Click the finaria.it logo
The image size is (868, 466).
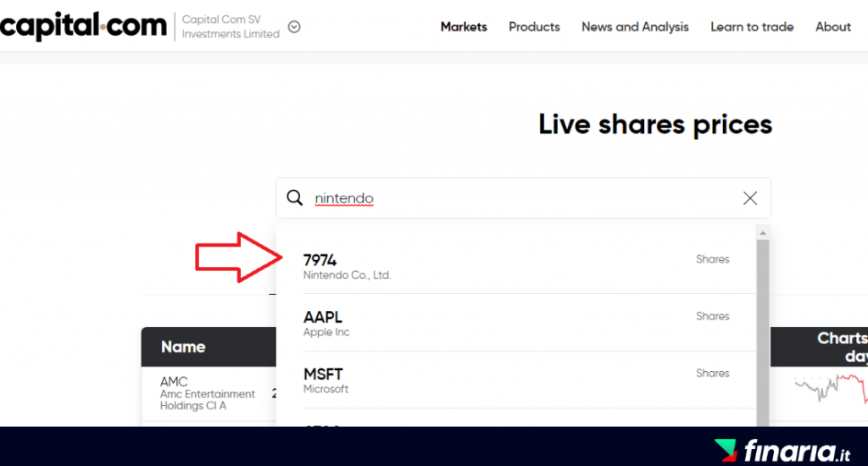tap(781, 450)
